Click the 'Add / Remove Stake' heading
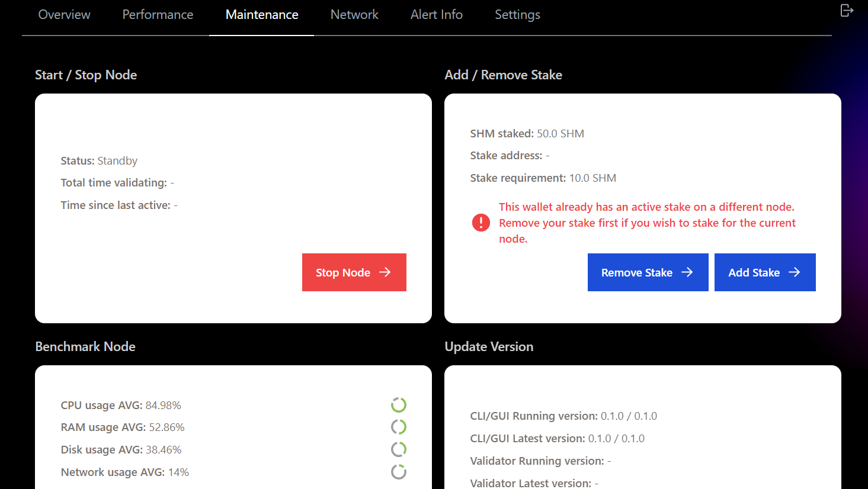The height and width of the screenshot is (489, 868). pos(504,75)
